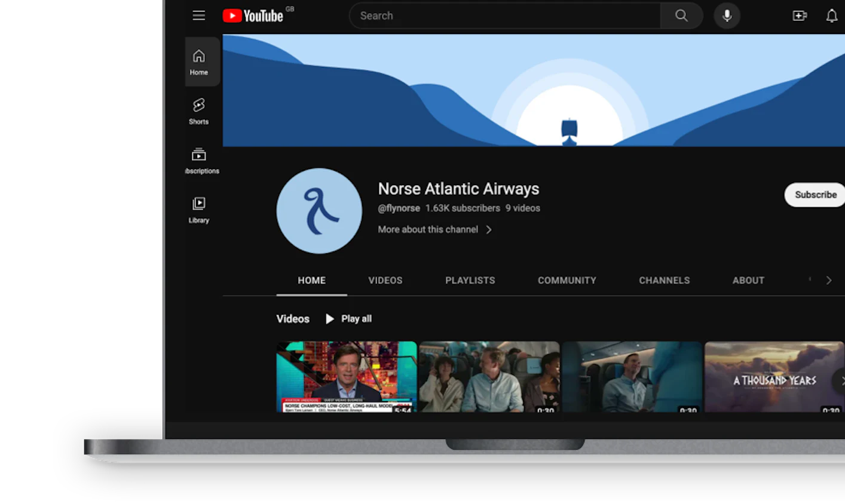
Task: Click the Norse Atlantic Airways channel avatar
Action: (319, 211)
